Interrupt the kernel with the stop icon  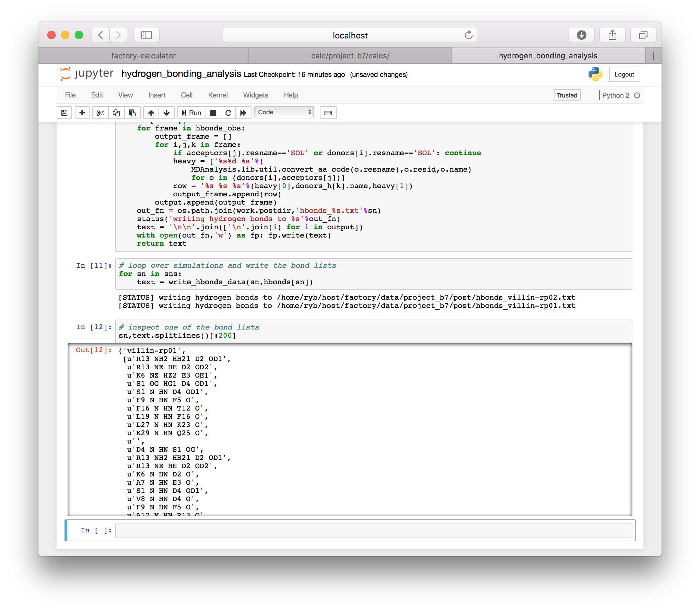tap(213, 113)
